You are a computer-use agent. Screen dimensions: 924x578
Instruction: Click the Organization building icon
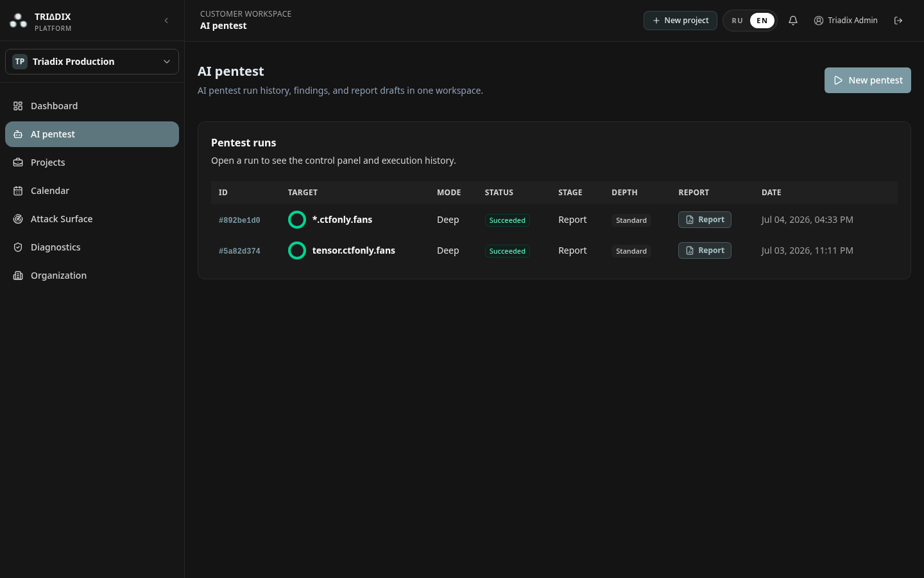click(18, 276)
